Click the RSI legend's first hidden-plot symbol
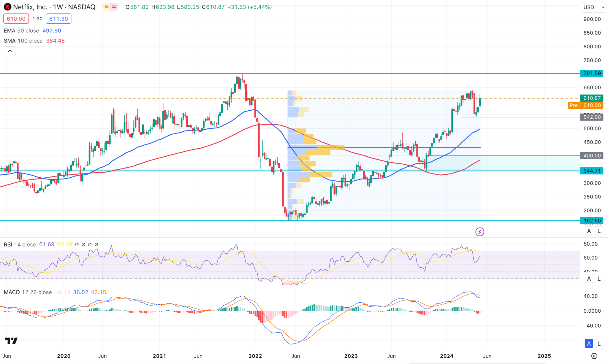This screenshot has width=608, height=364. click(77, 244)
